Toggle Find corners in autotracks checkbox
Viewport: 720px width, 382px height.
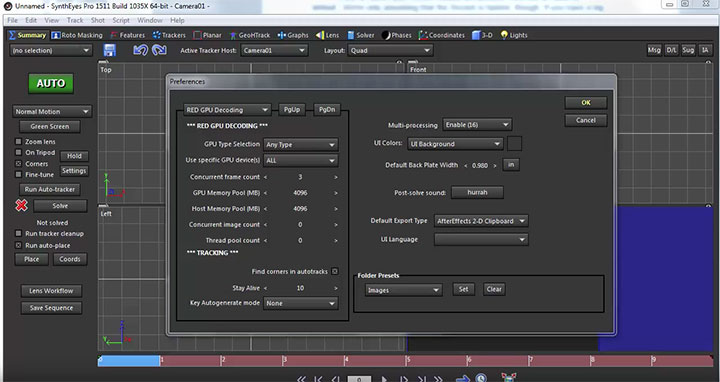[335, 271]
